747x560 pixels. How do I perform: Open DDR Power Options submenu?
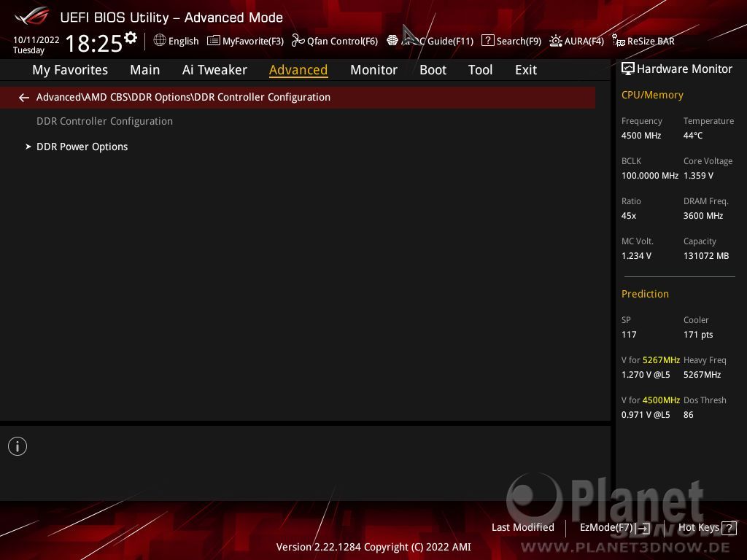(x=82, y=147)
